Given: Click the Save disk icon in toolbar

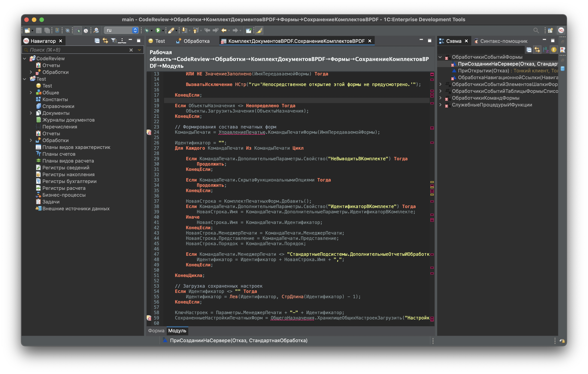Looking at the screenshot, I should coord(39,30).
